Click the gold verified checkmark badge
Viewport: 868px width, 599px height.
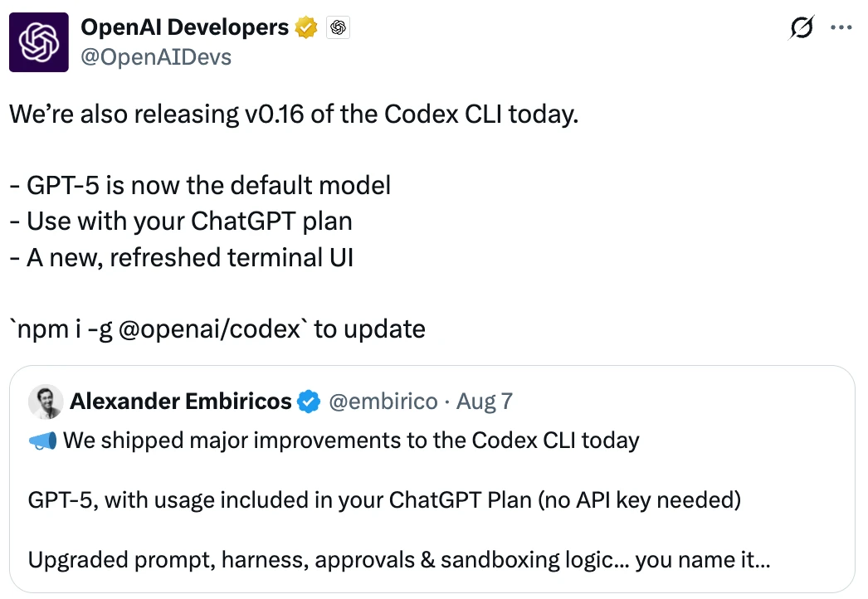[x=306, y=27]
